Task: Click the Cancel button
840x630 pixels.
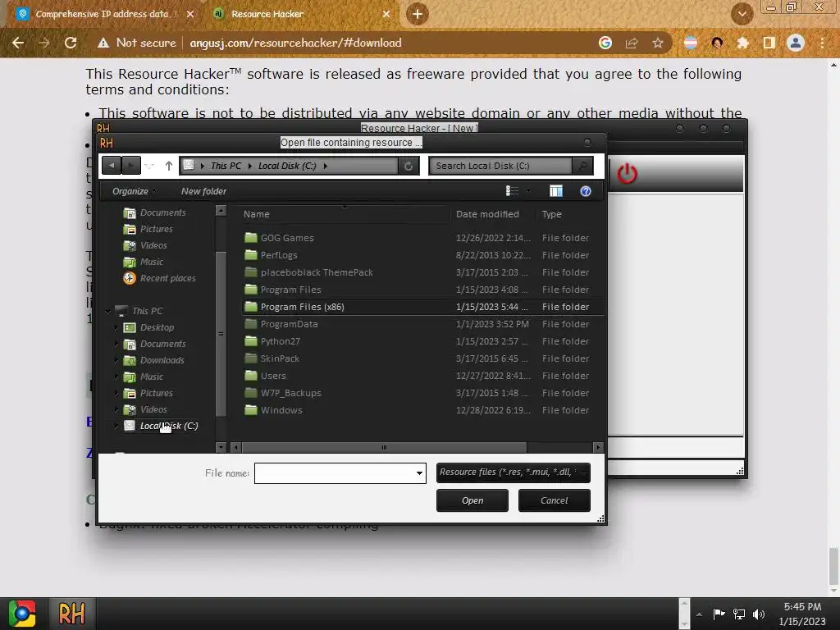Action: coord(554,500)
